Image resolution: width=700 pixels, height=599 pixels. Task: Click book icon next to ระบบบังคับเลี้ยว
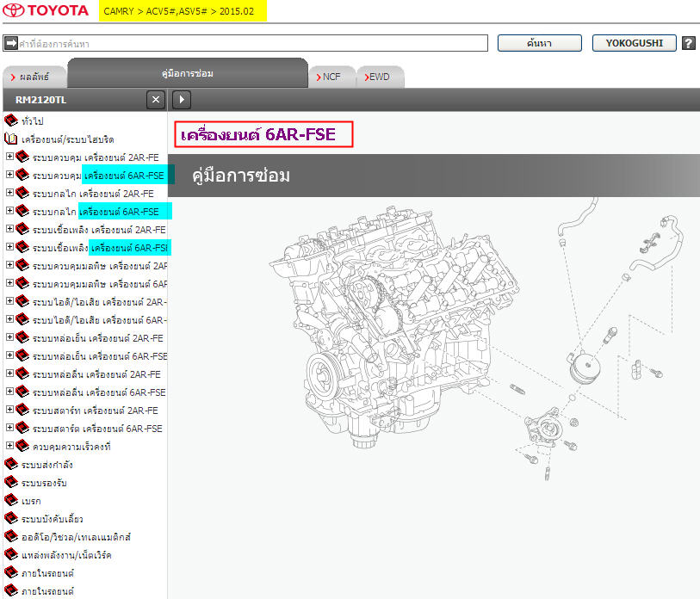click(x=10, y=518)
